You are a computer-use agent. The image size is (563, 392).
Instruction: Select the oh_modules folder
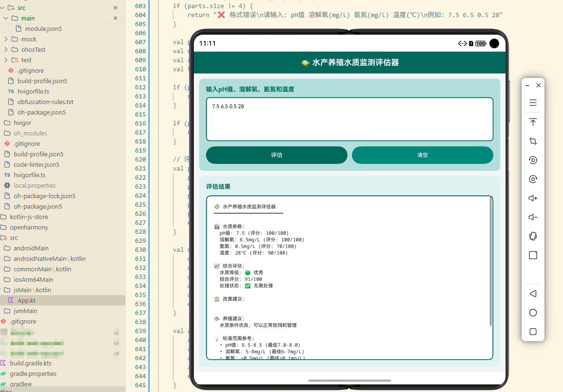coord(30,133)
